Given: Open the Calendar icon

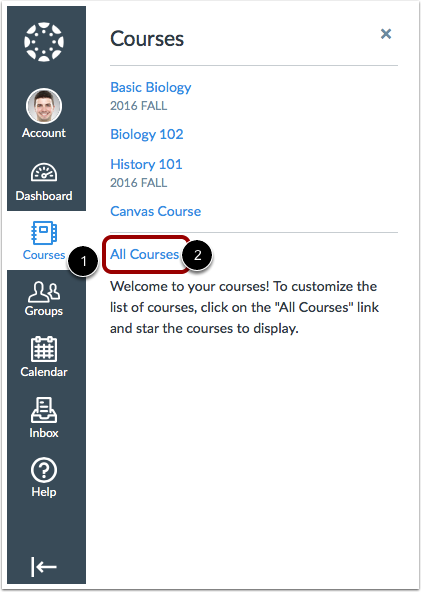Looking at the screenshot, I should (x=44, y=349).
